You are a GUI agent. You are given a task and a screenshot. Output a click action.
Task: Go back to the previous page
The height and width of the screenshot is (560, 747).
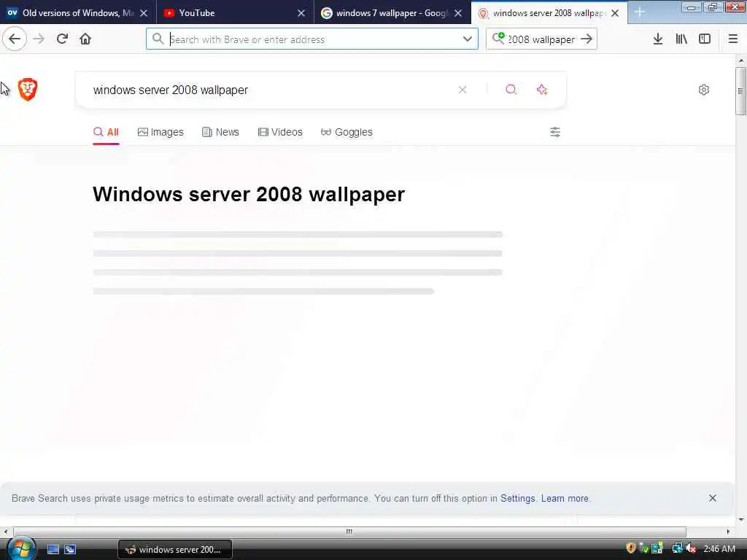(15, 39)
